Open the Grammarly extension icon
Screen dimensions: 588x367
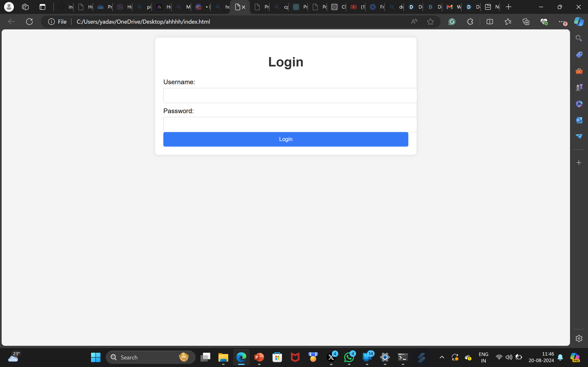(452, 22)
